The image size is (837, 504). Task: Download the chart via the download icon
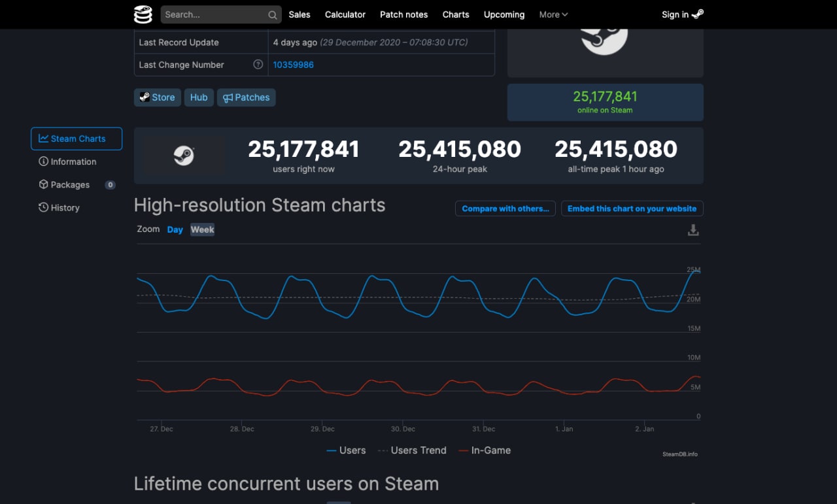(x=693, y=230)
